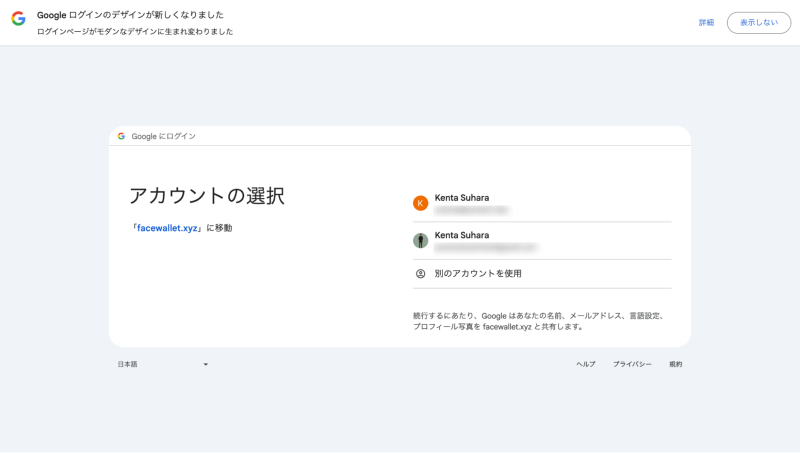800x453 pixels.
Task: Click the language dropdown arrow
Action: (x=206, y=364)
